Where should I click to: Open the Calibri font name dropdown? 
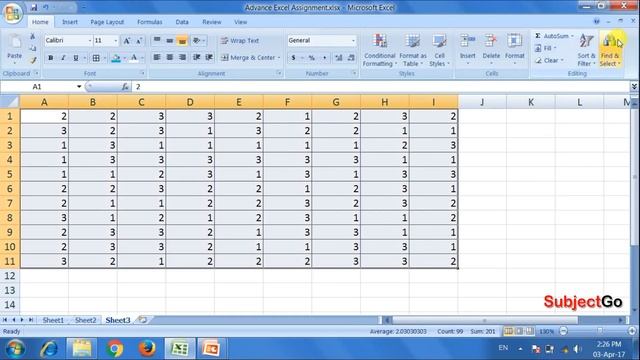coord(90,40)
